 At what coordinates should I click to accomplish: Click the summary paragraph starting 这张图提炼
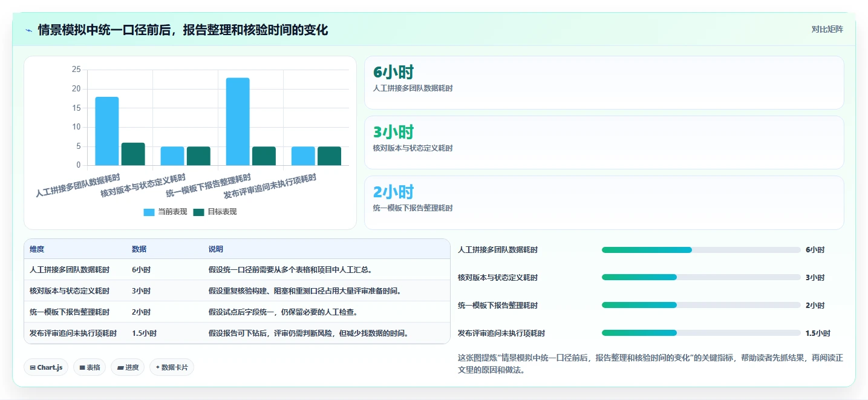650,364
